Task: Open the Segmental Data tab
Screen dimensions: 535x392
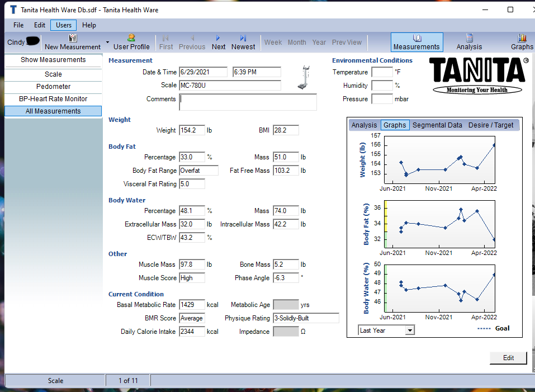Action: pyautogui.click(x=437, y=125)
